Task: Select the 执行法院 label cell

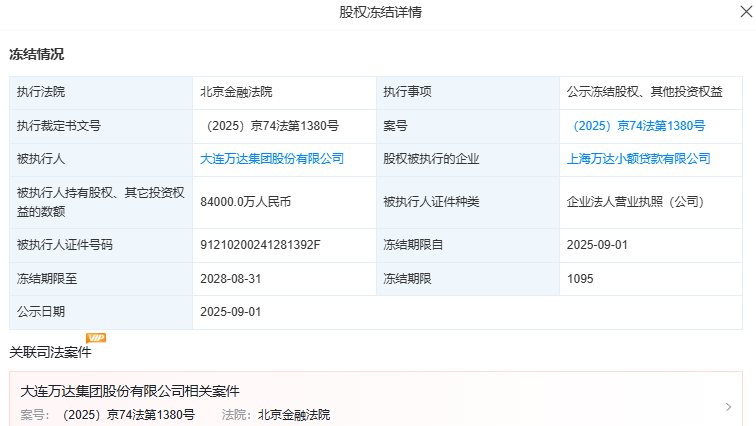Action: pos(101,92)
